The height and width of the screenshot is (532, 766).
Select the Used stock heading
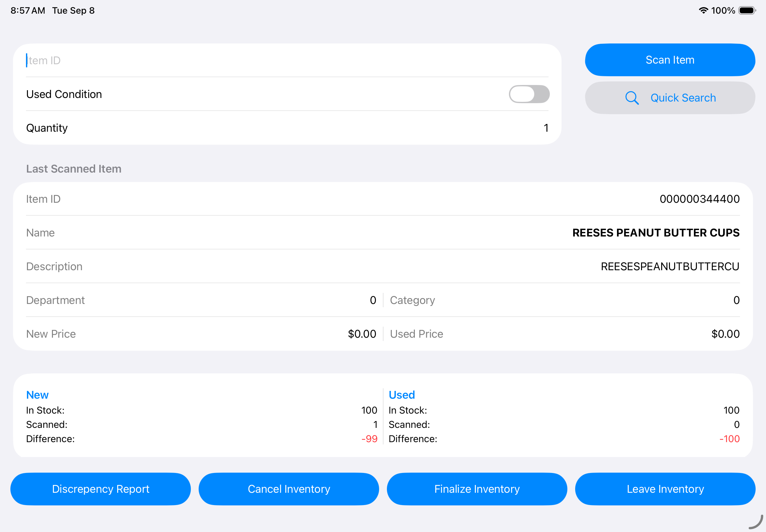402,395
